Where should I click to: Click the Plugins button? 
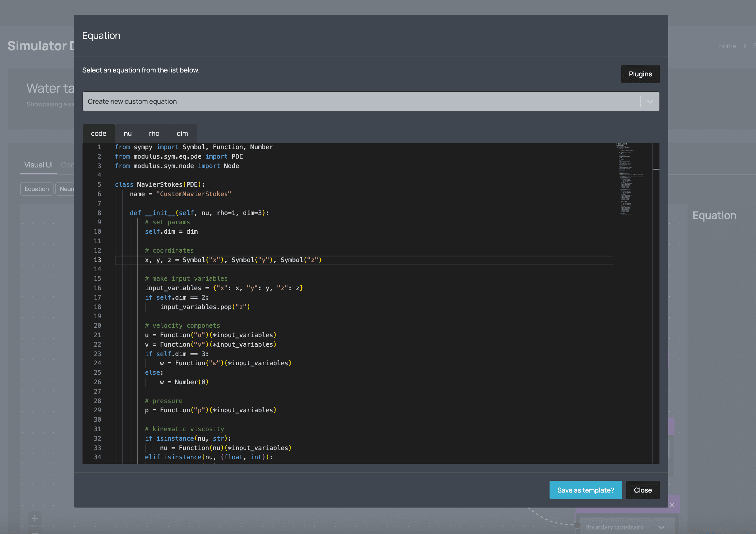pos(640,74)
